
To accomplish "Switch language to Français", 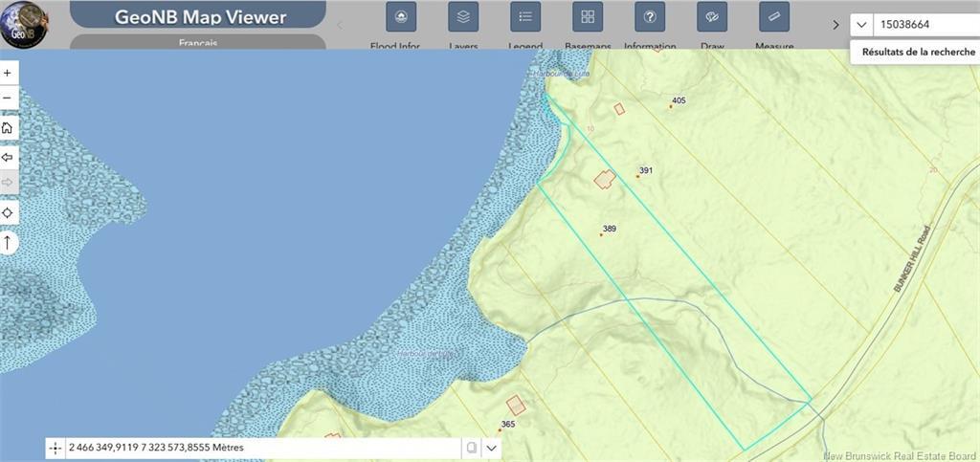I will (x=197, y=42).
